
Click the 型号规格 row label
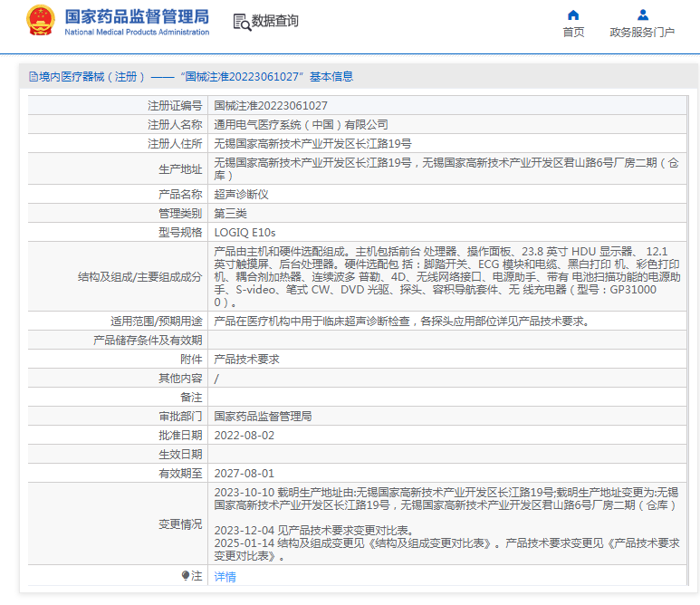(180, 233)
